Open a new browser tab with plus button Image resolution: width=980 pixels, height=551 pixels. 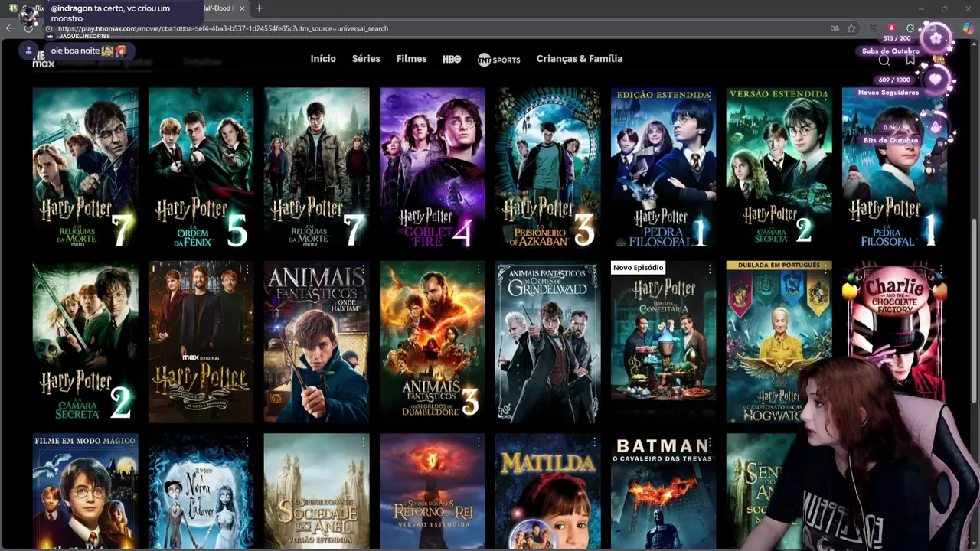pos(259,8)
